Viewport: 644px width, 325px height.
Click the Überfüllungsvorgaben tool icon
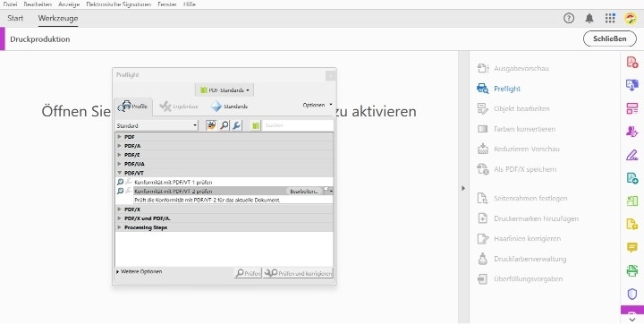pos(483,279)
